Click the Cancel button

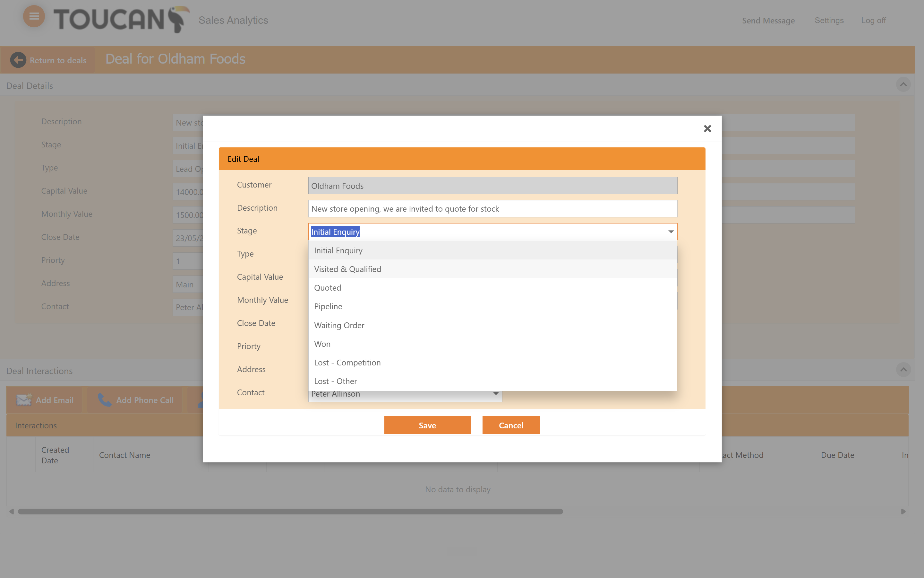point(511,425)
